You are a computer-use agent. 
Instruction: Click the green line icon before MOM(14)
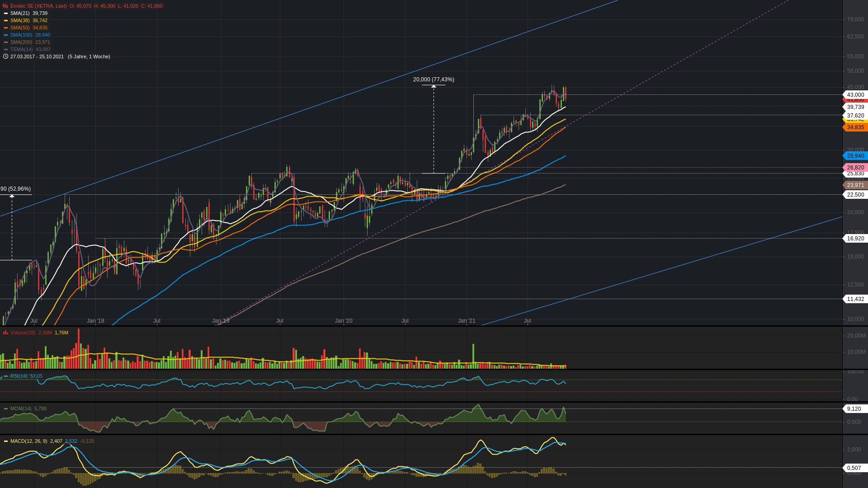(5, 408)
